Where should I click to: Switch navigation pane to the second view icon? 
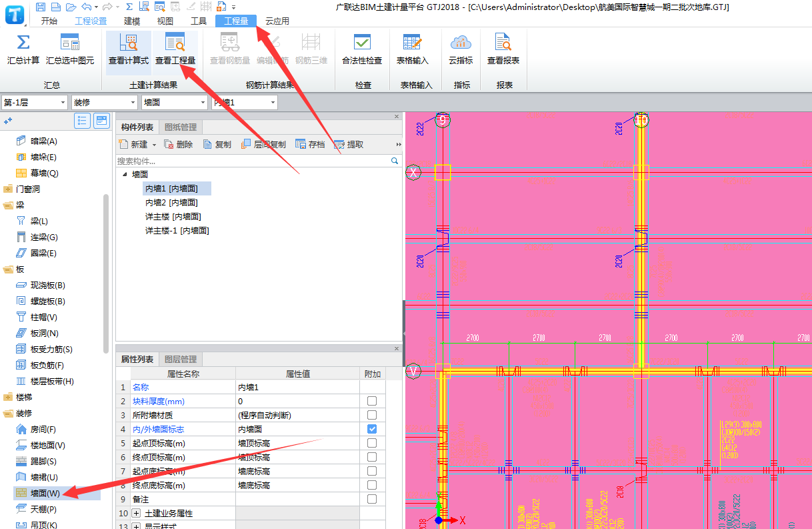pos(101,121)
